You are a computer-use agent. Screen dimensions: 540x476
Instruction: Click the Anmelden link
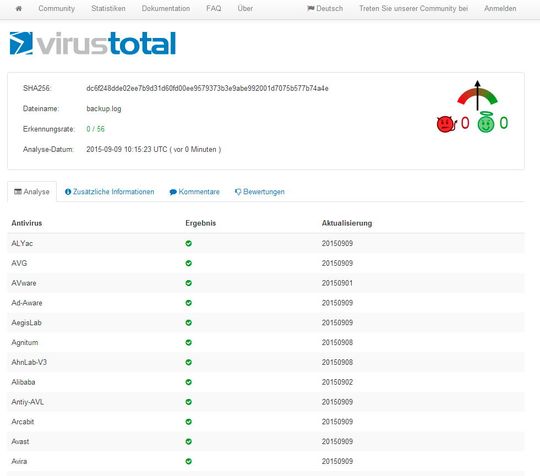(x=500, y=9)
